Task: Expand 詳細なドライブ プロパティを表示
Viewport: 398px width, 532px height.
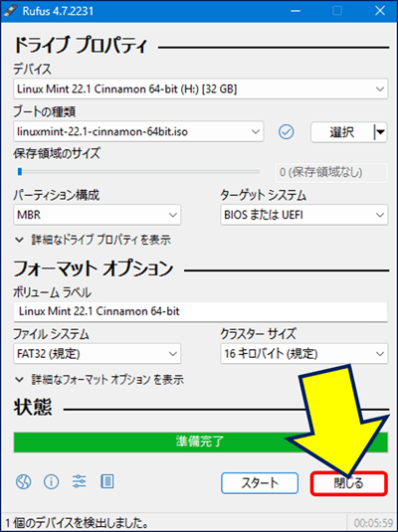Action: point(93,240)
